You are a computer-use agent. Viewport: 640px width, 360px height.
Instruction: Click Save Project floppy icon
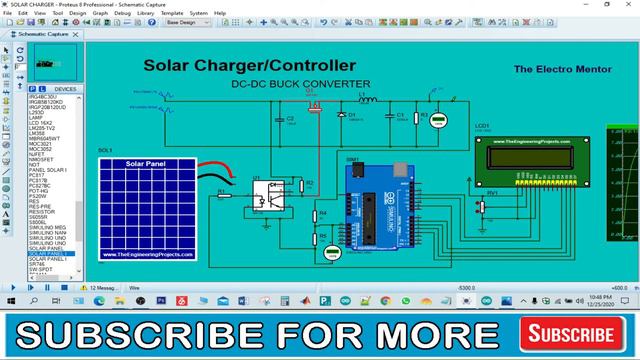31,22
